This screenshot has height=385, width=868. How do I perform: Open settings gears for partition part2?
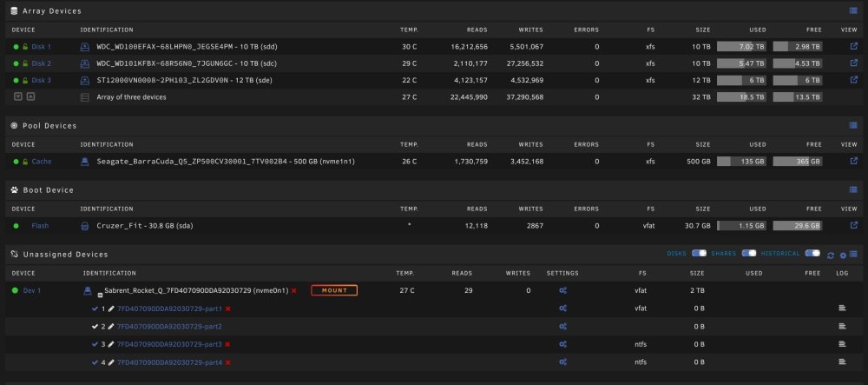tap(563, 327)
